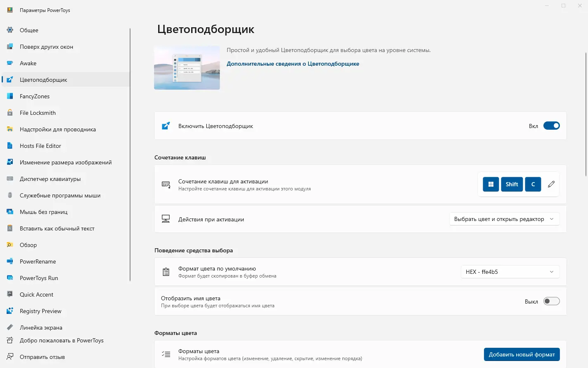Click the Общее gear icon
The height and width of the screenshot is (368, 588).
pyautogui.click(x=10, y=30)
